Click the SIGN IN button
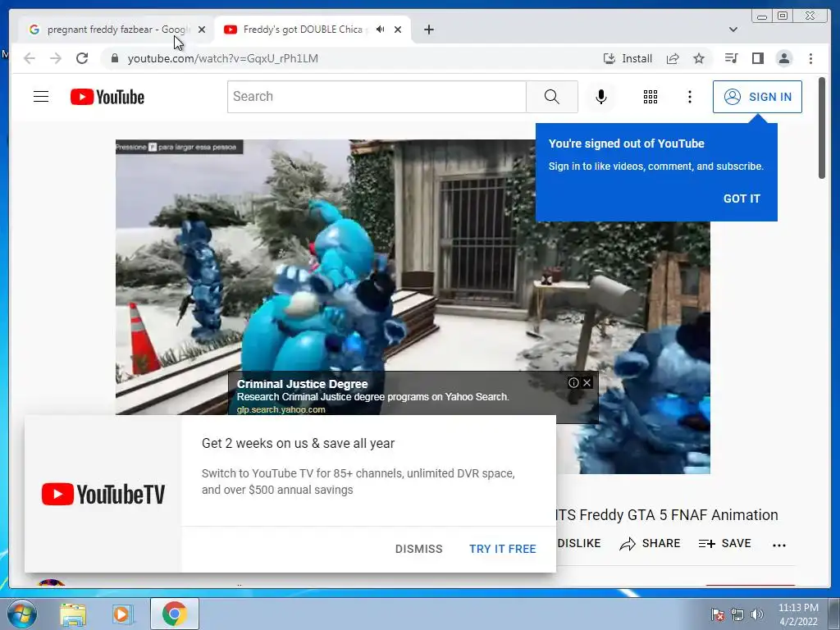840x630 pixels. (757, 97)
